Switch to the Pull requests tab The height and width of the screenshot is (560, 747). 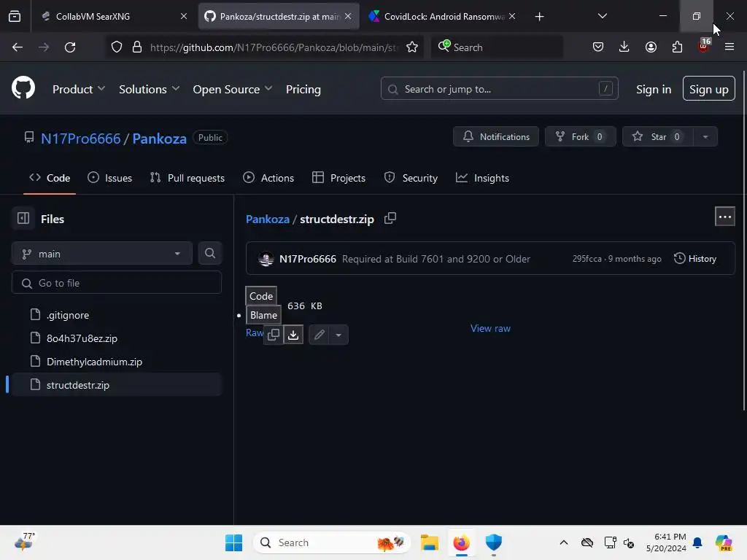[x=187, y=178]
